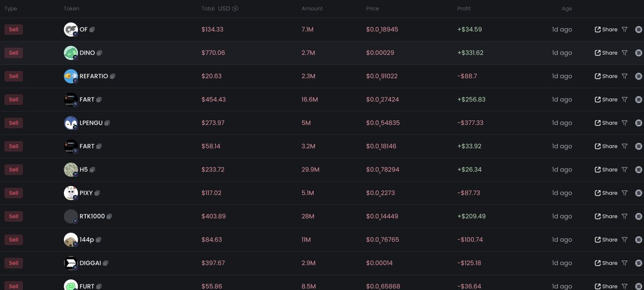
Task: Open the explorer icon for H5 row
Action: click(x=639, y=170)
